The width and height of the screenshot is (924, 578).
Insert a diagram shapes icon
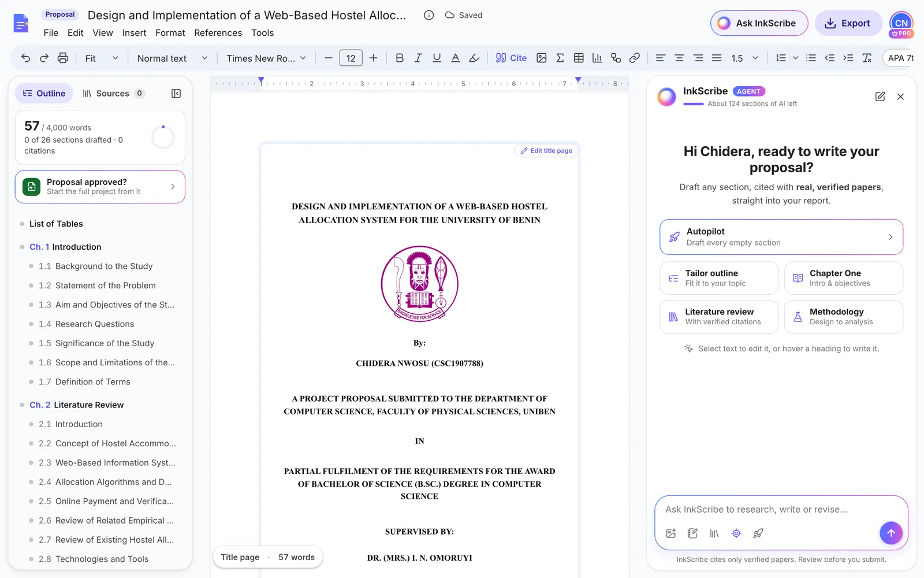pyautogui.click(x=616, y=58)
